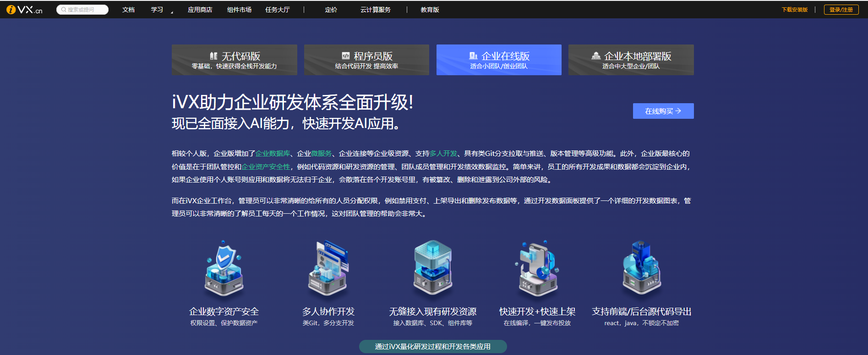
Task: Click the illustration above 多人协作开发
Action: [x=328, y=267]
